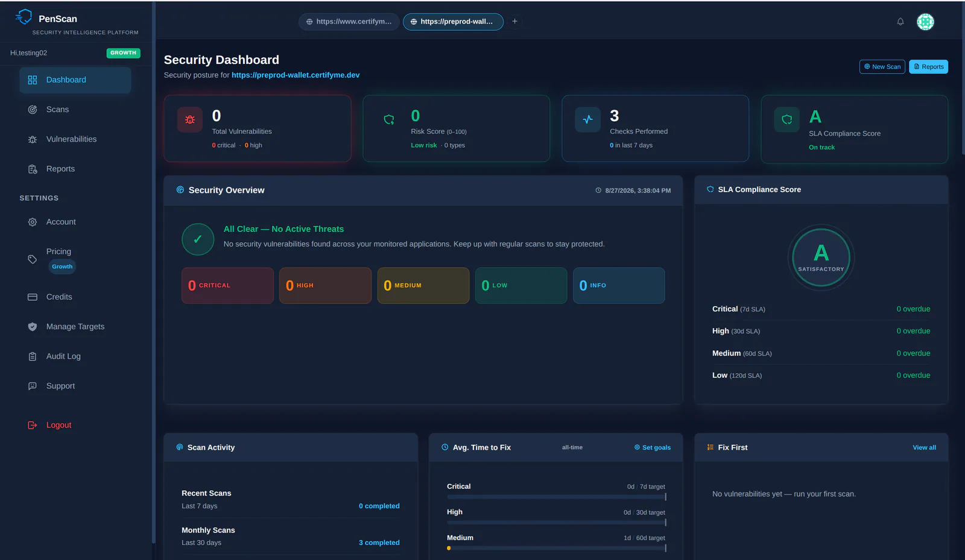Click the Reports clipboard icon in sidebar
Viewport: 965px width, 560px height.
[33, 169]
